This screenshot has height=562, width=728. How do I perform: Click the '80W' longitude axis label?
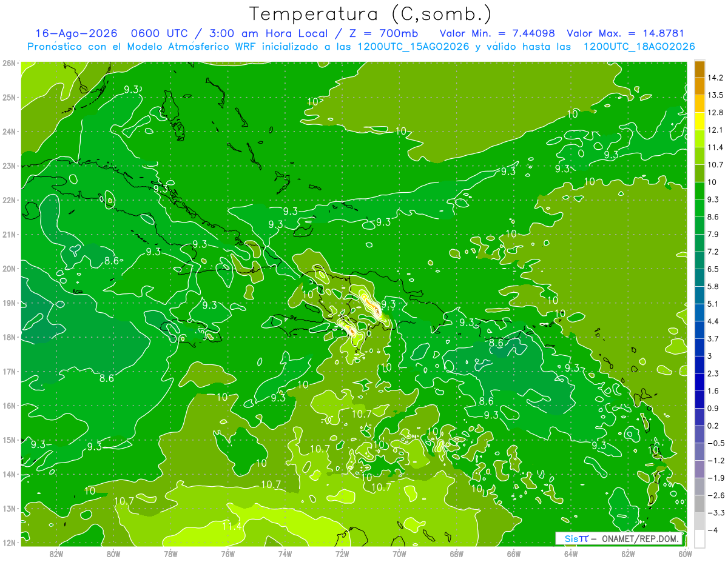tap(113, 553)
